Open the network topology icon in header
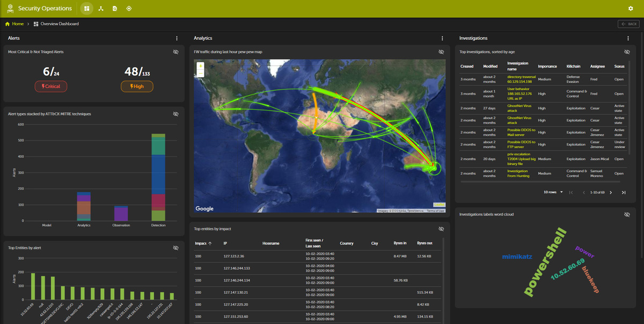644x324 pixels. tap(101, 9)
